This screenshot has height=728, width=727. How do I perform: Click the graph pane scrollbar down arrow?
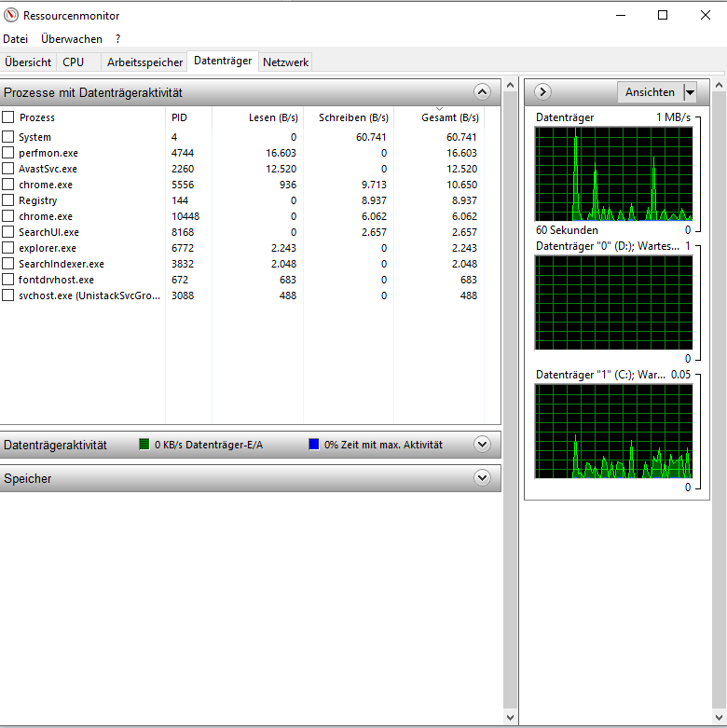pyautogui.click(x=720, y=718)
